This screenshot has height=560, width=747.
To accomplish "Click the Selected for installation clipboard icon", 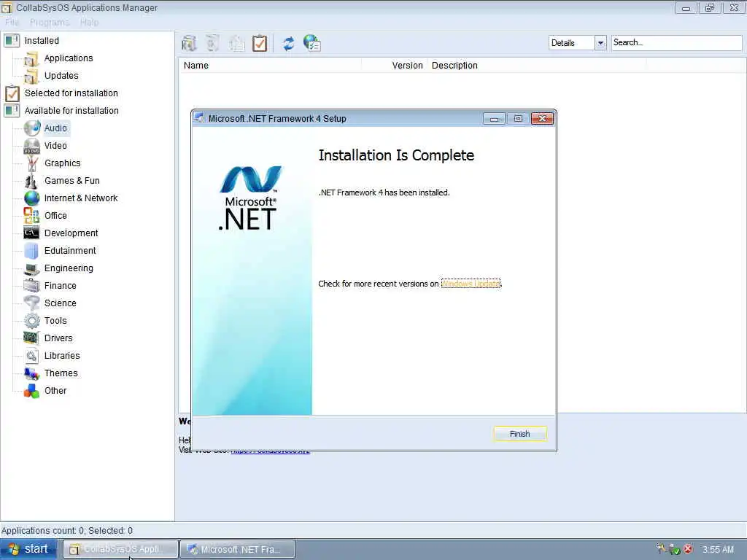I will (12, 93).
